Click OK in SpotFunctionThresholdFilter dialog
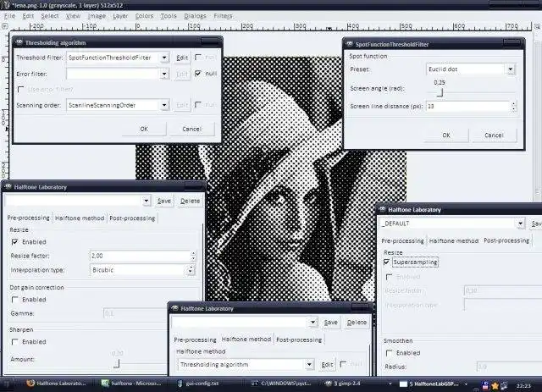The height and width of the screenshot is (392, 542). pos(446,135)
